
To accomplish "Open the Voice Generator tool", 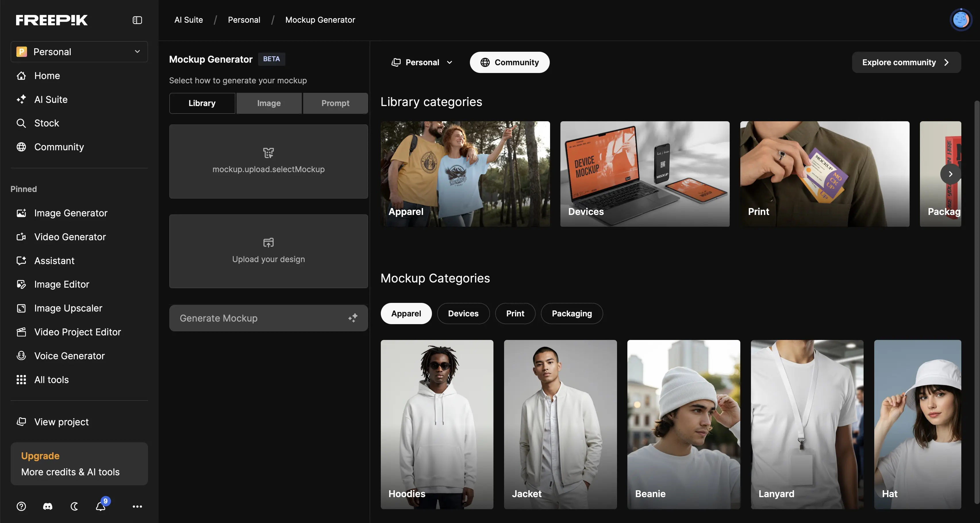I will pos(69,356).
